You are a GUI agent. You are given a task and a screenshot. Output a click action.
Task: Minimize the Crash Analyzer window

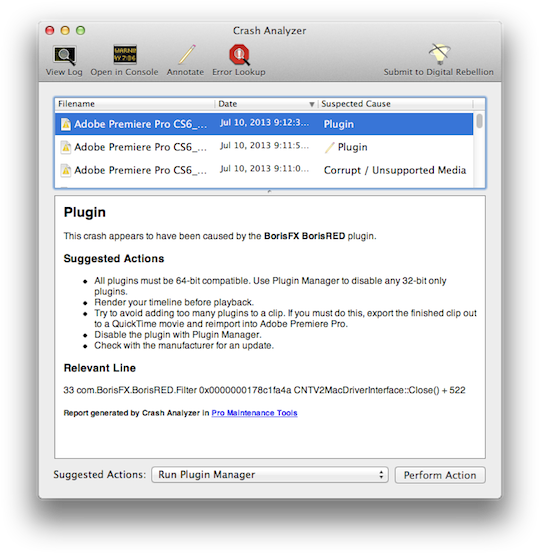[65, 31]
